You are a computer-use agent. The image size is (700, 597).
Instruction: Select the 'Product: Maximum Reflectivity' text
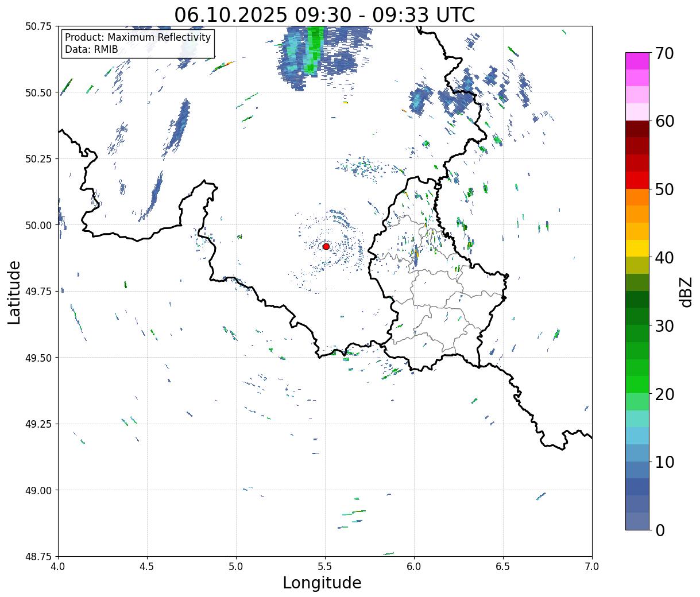[x=138, y=37]
